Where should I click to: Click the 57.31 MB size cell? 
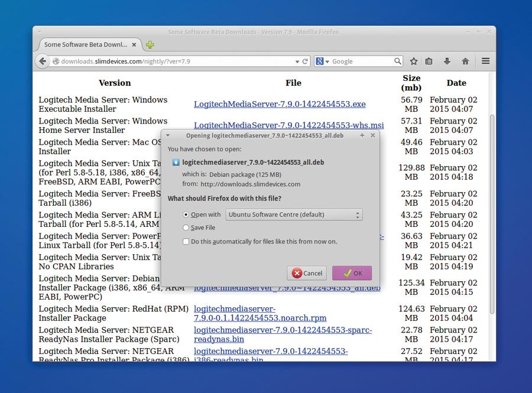[411, 125]
